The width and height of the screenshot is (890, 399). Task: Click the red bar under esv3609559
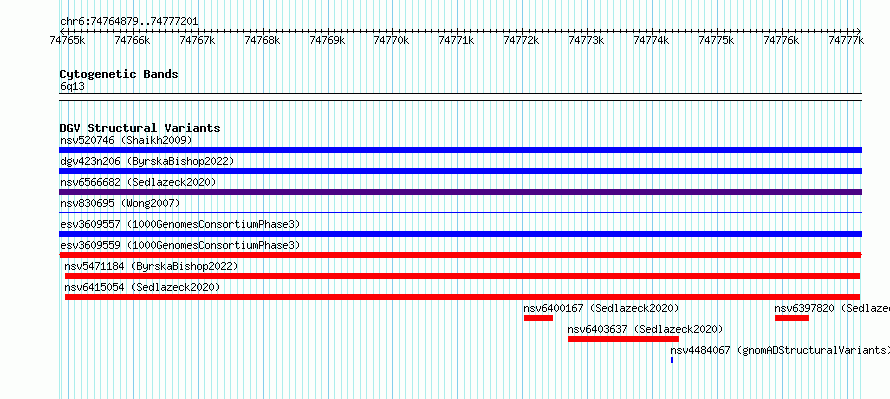pyautogui.click(x=460, y=255)
